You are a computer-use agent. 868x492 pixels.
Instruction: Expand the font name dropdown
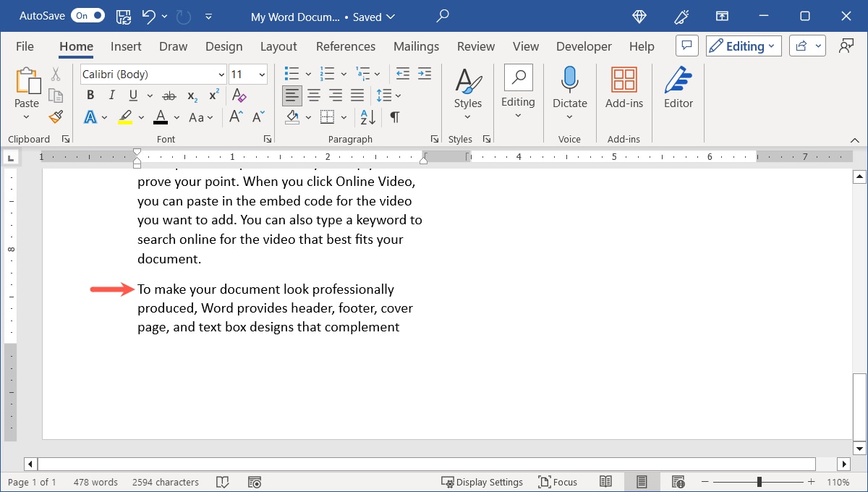pos(221,75)
